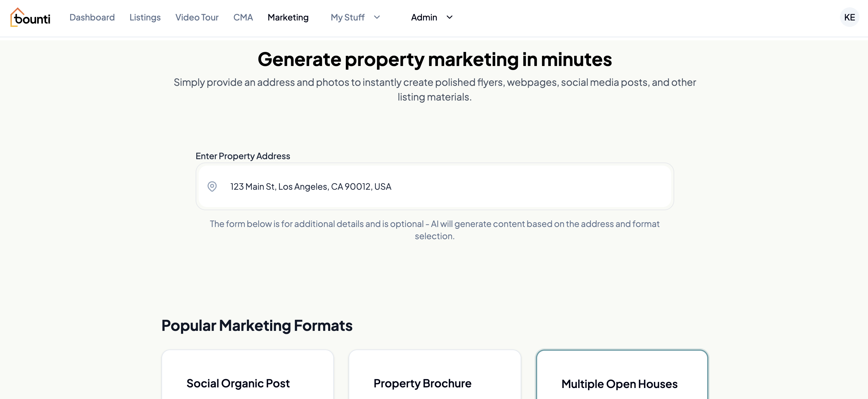This screenshot has width=868, height=399.
Task: Go to Listings
Action: [145, 17]
